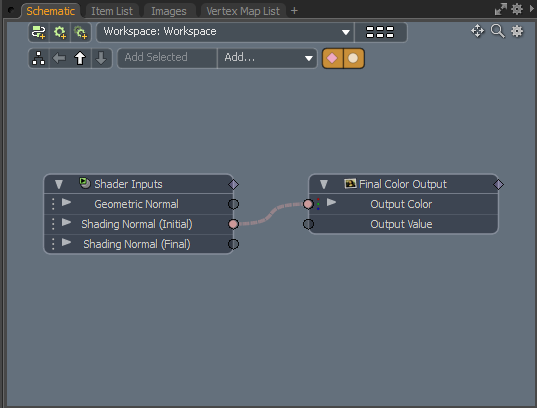Click the green gear add assembly icon

pos(60,32)
